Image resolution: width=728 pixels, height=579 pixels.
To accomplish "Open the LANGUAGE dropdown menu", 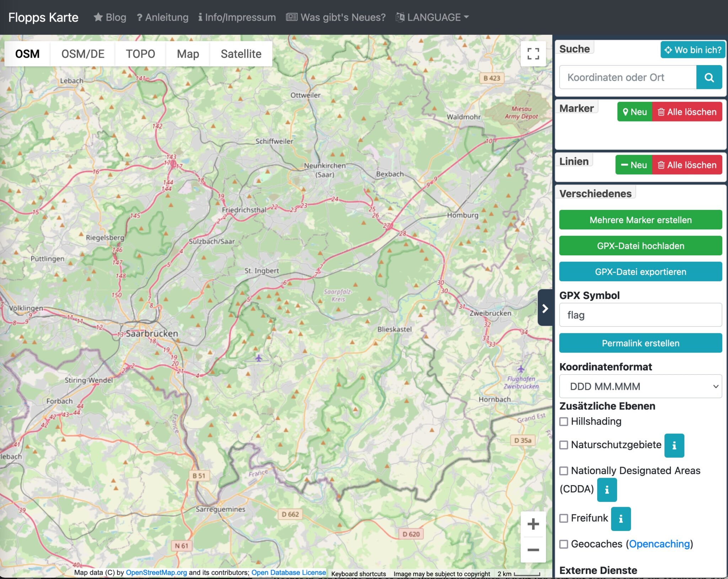I will pos(433,17).
